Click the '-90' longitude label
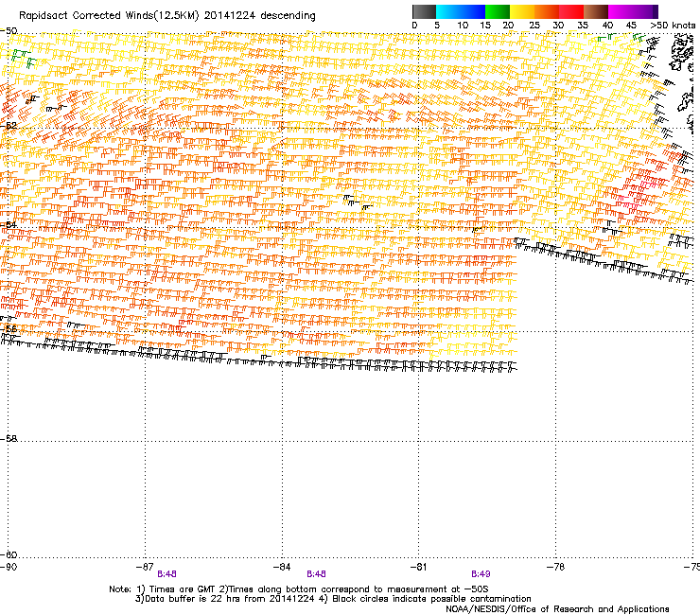Viewport: 700px width, 615px height. click(x=9, y=567)
